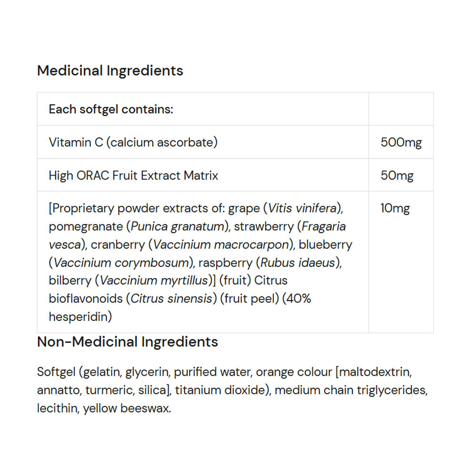Image resolution: width=476 pixels, height=476 pixels.
Task: Click the italic text 'Vaccinium myrtillus'
Action: (x=154, y=281)
